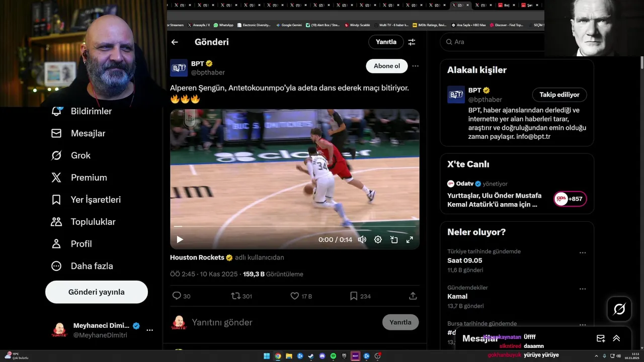Click the floating Grok button
Viewport: 644px width, 362px height.
coord(619,309)
